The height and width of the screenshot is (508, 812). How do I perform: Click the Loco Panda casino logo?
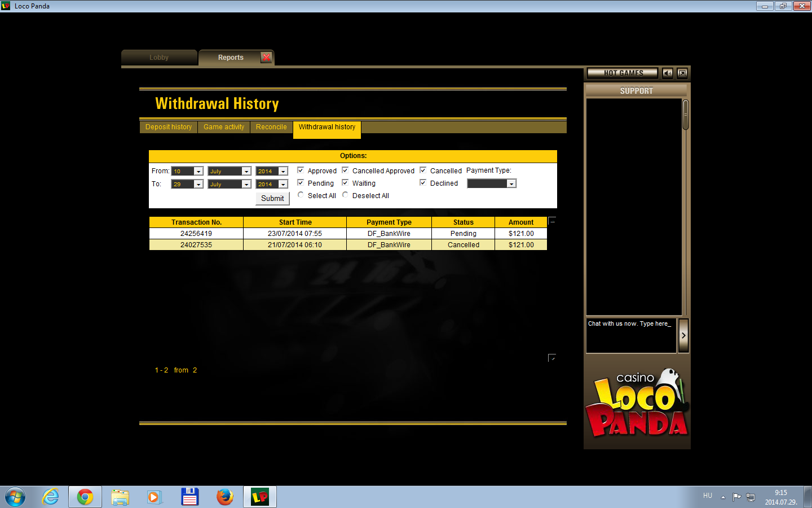(x=637, y=402)
